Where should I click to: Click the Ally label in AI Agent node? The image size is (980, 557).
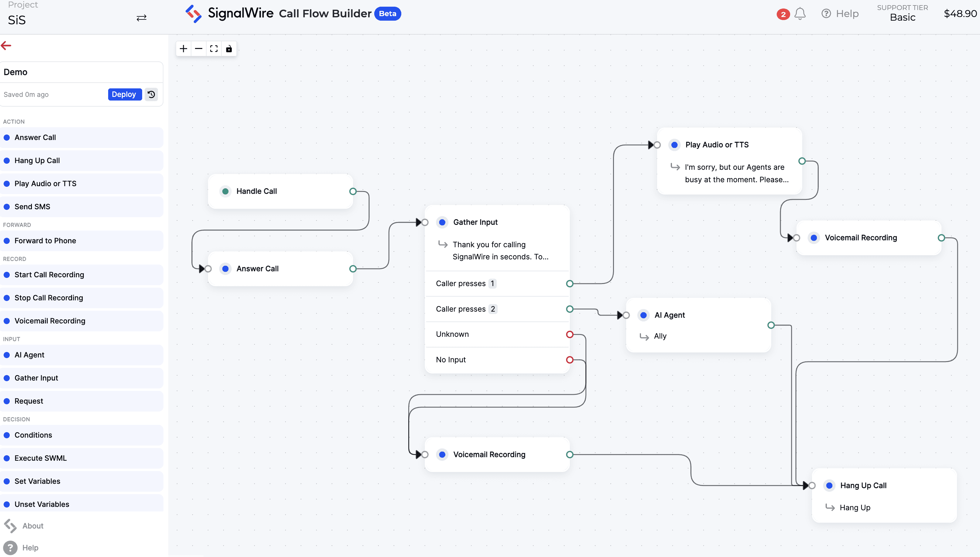(x=660, y=336)
